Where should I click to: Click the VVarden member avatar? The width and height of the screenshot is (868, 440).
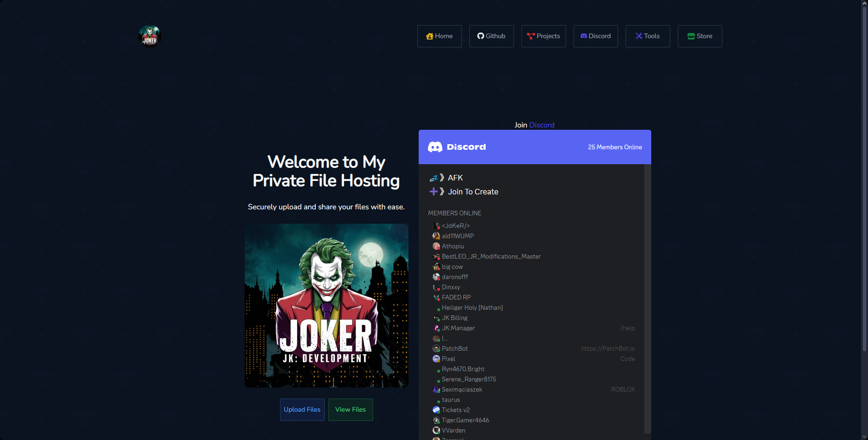point(436,431)
